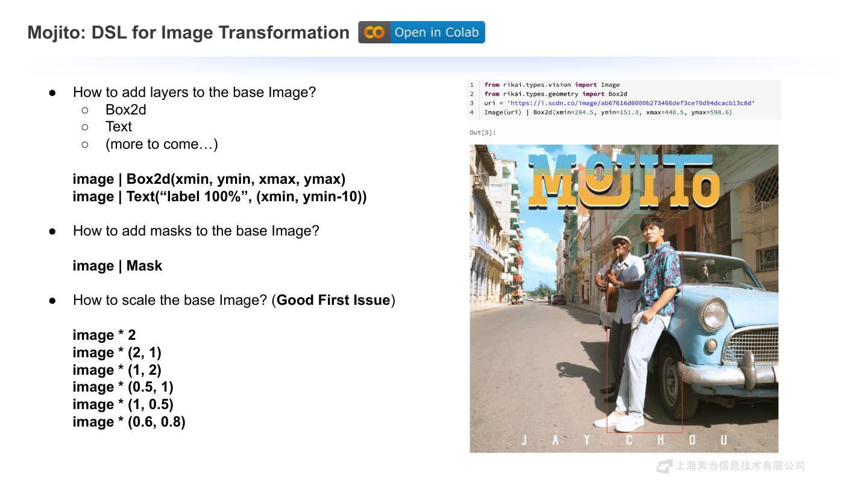The height and width of the screenshot is (488, 868).
Task: Click the bold "Good First Issue" text
Action: coord(333,300)
